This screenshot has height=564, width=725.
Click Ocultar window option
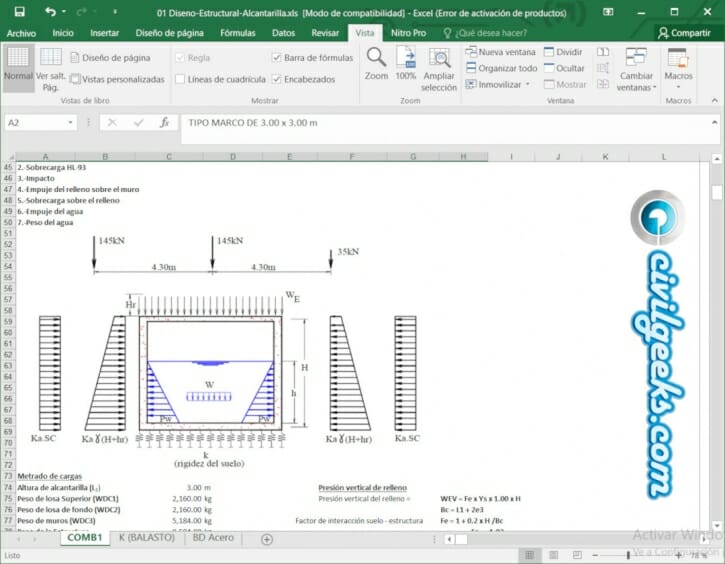[x=564, y=68]
